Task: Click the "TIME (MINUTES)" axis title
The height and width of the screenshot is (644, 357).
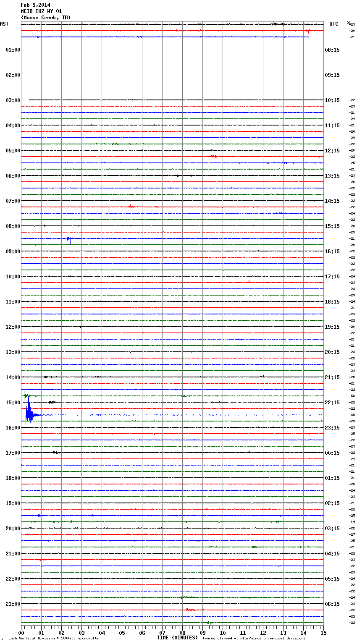Action: click(x=177, y=638)
